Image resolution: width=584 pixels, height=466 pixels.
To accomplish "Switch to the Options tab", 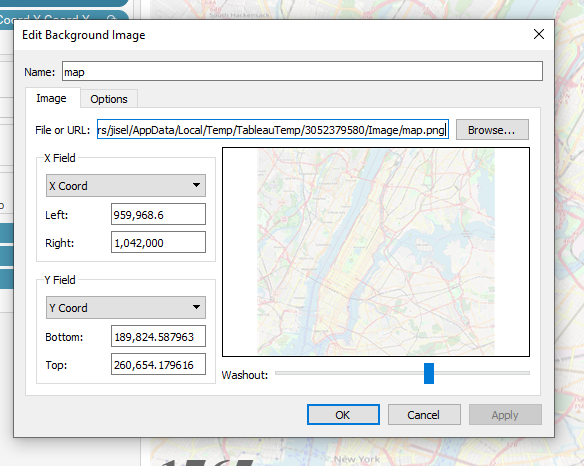I will point(109,99).
